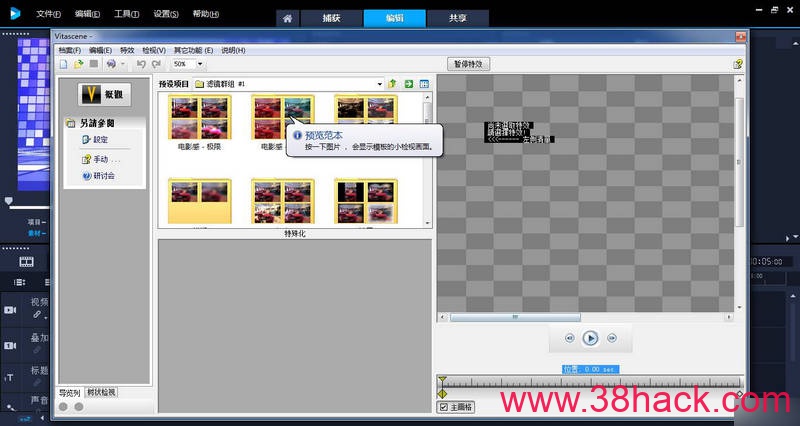This screenshot has height=426, width=800.
Task: Click the grey stop square toolbar icon
Action: coord(94,64)
